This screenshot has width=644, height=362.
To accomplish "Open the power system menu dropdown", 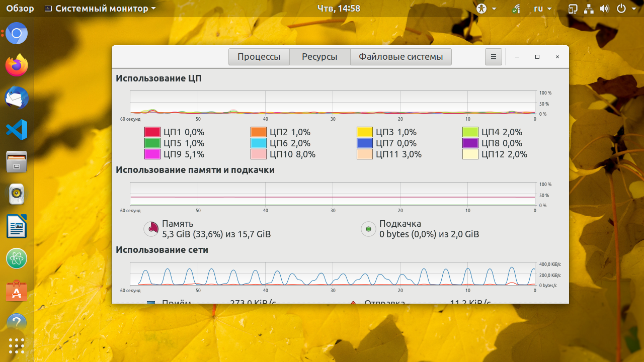I will (627, 9).
